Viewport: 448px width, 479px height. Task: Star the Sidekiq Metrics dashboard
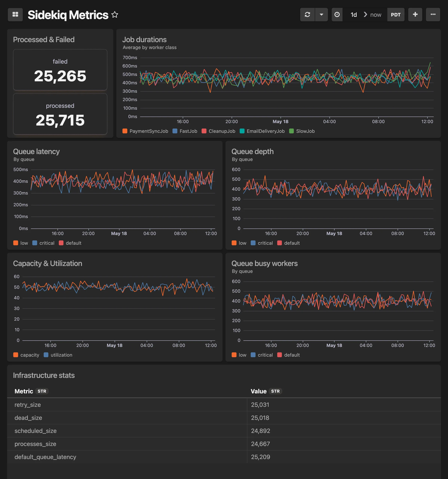[x=115, y=15]
